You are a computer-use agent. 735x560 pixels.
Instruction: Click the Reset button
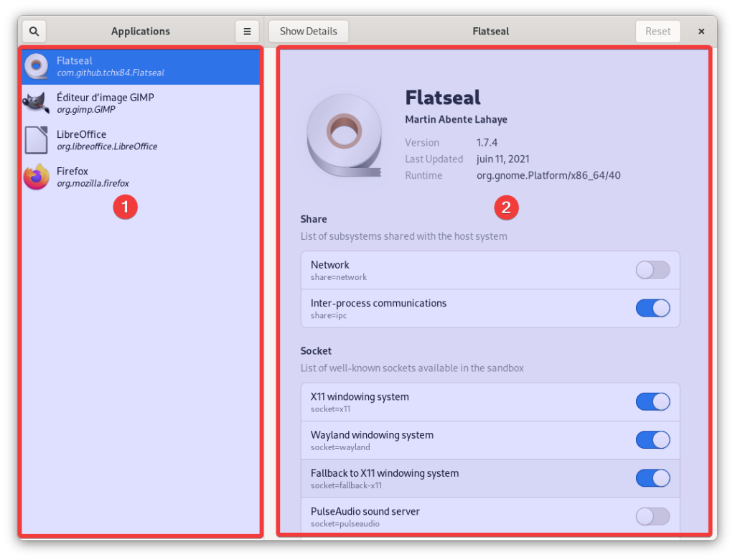pos(657,32)
